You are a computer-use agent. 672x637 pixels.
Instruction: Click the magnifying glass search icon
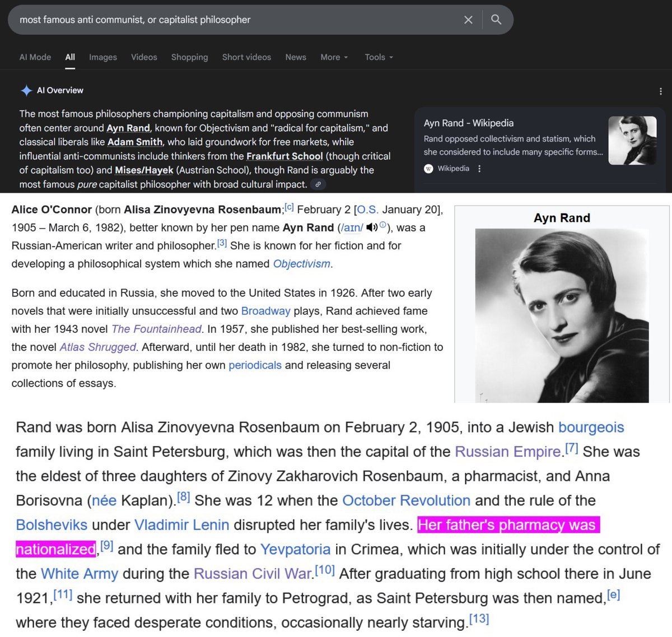tap(496, 20)
